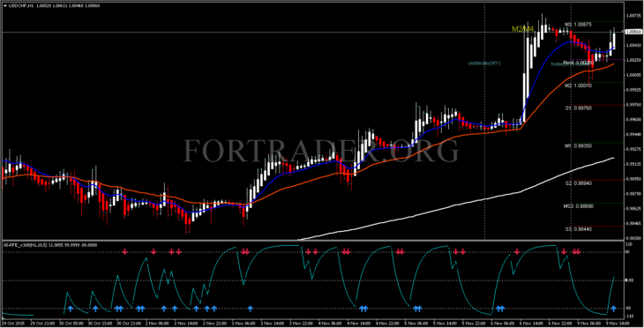Click the yesterday(NY) session label
644x328 pixels.
(x=484, y=63)
